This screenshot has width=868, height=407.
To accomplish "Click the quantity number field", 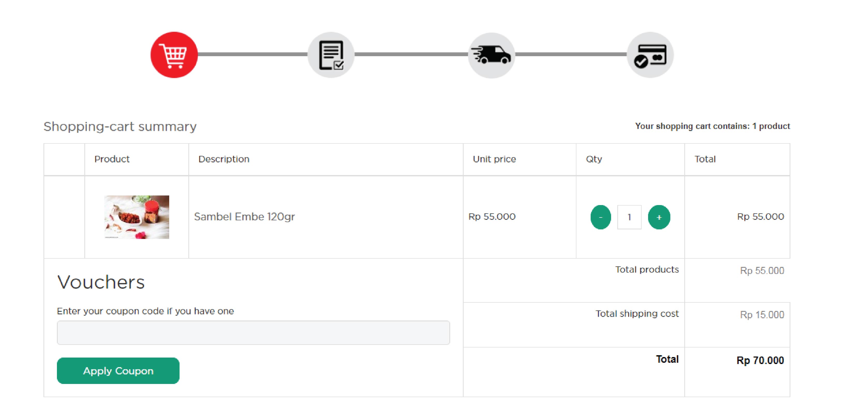I will (629, 217).
